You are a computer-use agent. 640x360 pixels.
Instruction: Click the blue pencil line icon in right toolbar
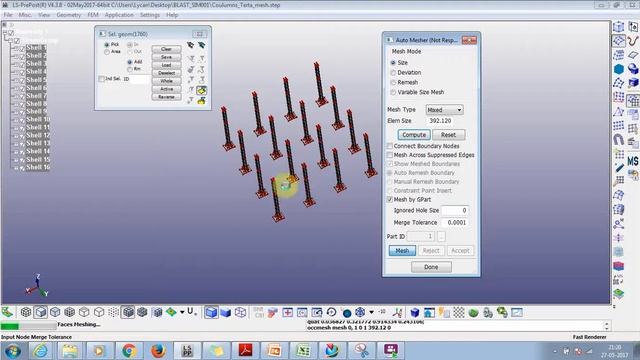point(619,168)
